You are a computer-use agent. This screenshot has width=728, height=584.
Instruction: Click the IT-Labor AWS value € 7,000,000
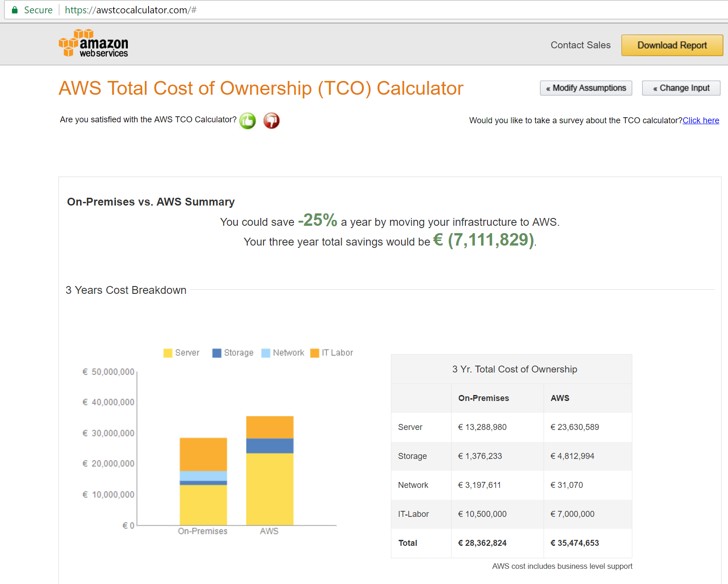pyautogui.click(x=572, y=514)
